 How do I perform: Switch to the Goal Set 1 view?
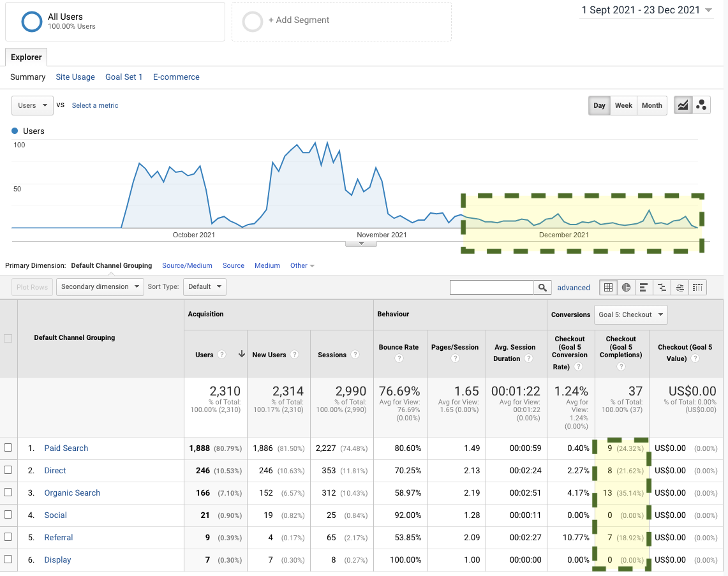coord(124,77)
